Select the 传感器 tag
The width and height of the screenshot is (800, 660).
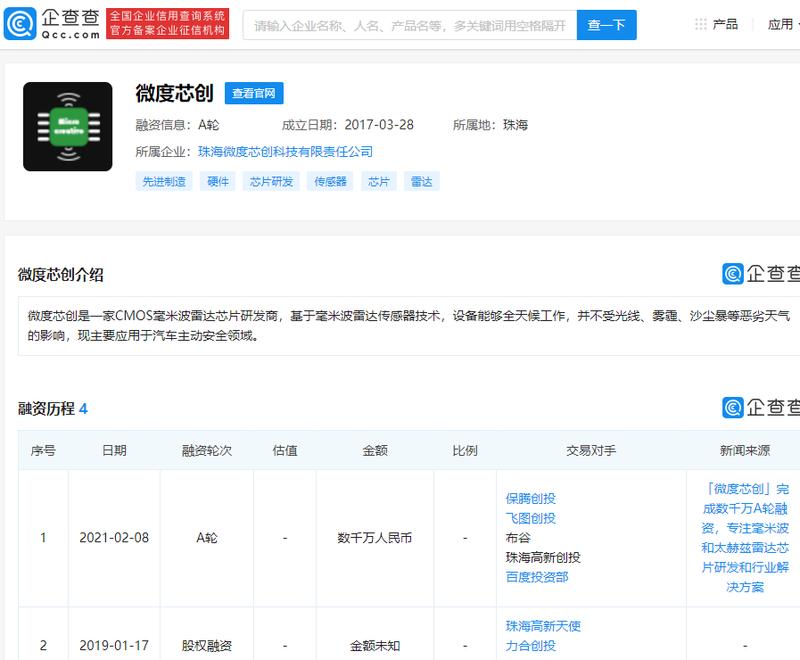click(330, 182)
